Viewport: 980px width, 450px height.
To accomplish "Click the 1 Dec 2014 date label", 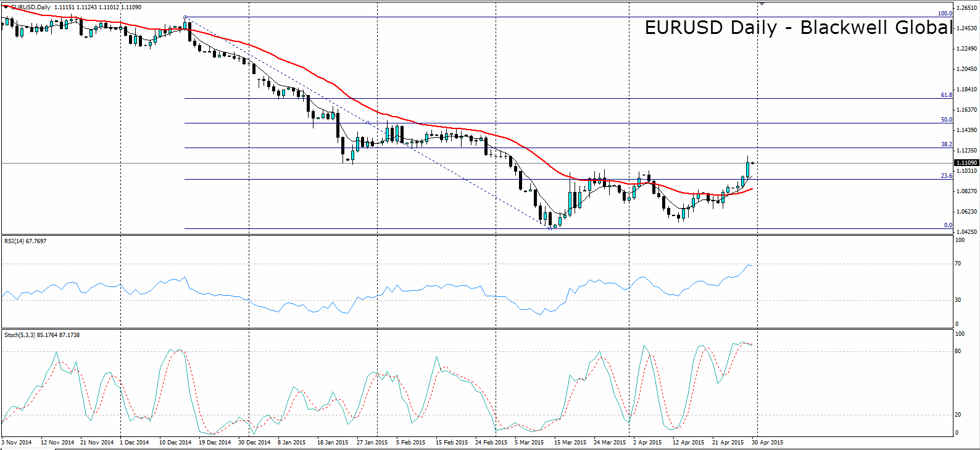I will 135,443.
